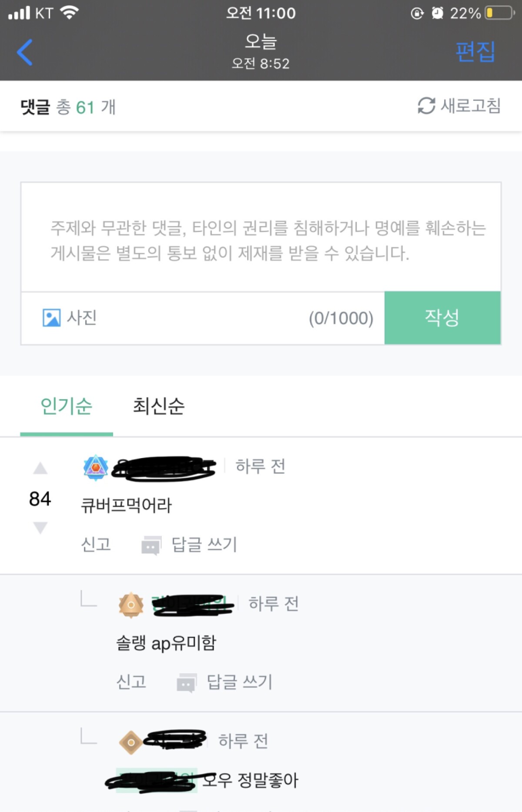Tap the gold tier badge on 솔랭 ap유미함 reply

[131, 605]
